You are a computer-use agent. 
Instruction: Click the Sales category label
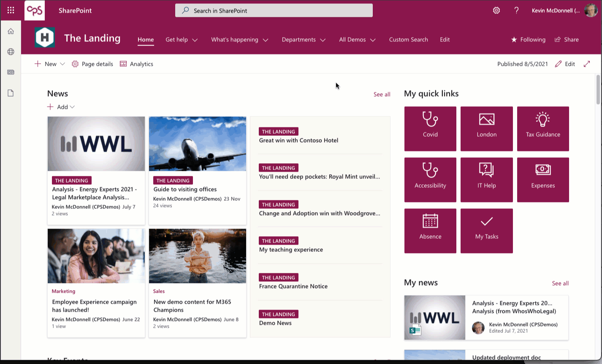pos(159,291)
